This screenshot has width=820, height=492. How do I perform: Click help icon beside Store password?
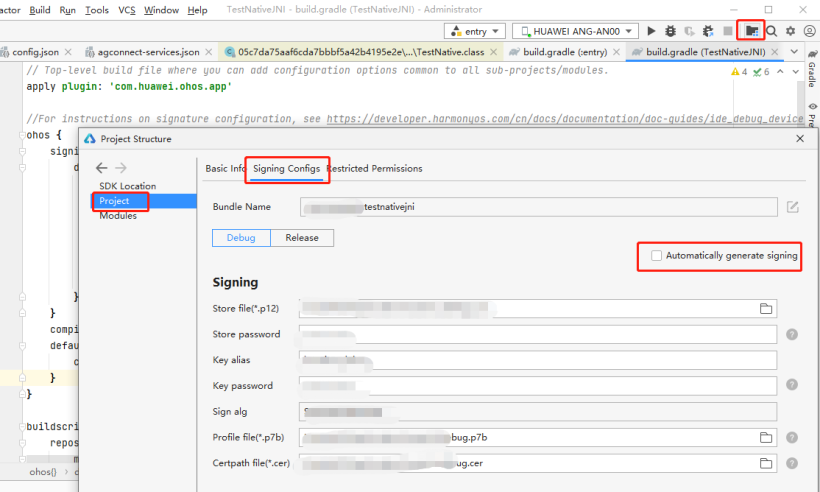pos(792,334)
